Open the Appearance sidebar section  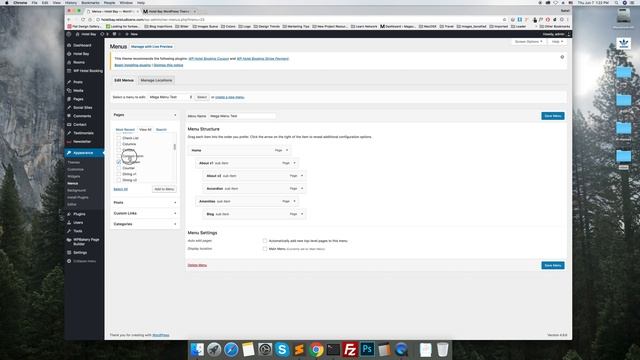point(83,153)
